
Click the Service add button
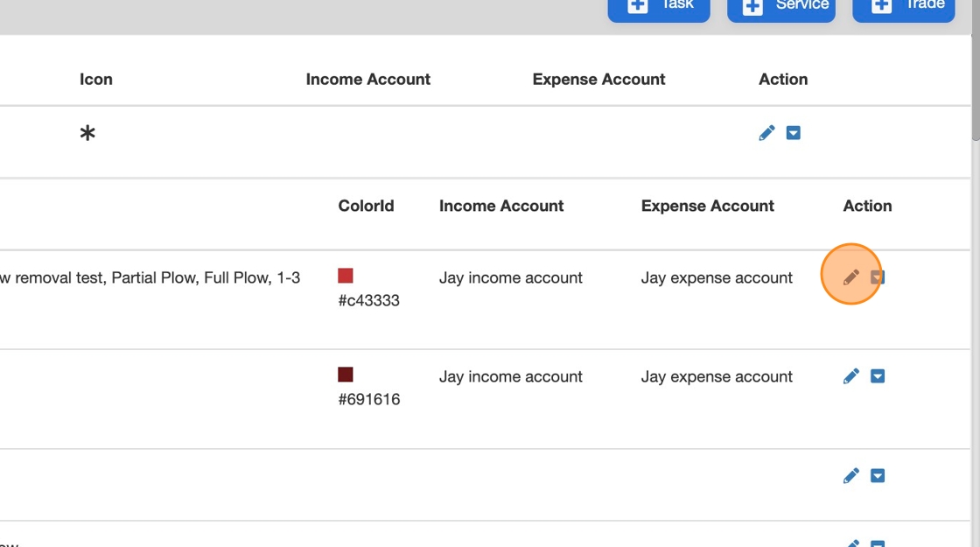pos(780,7)
